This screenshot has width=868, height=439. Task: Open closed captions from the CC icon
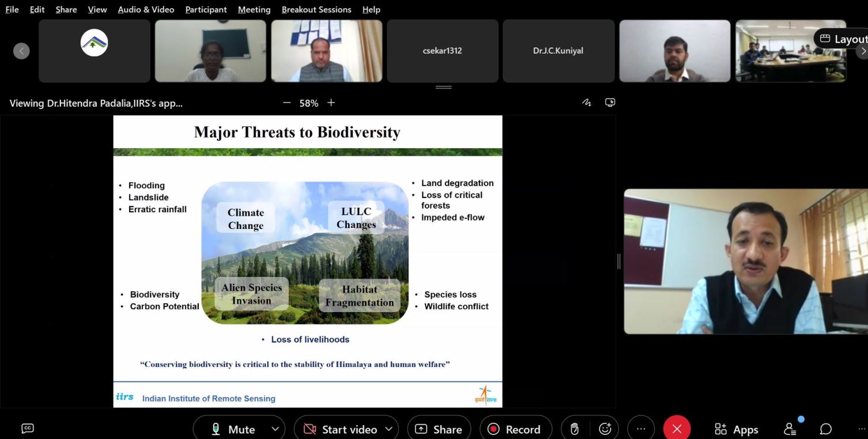click(27, 428)
